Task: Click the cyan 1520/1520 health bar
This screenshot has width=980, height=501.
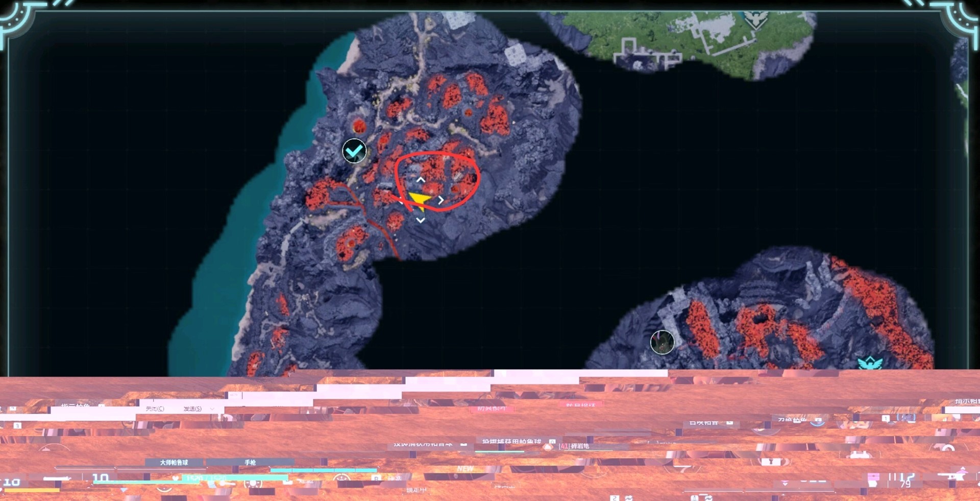Action: 235,478
